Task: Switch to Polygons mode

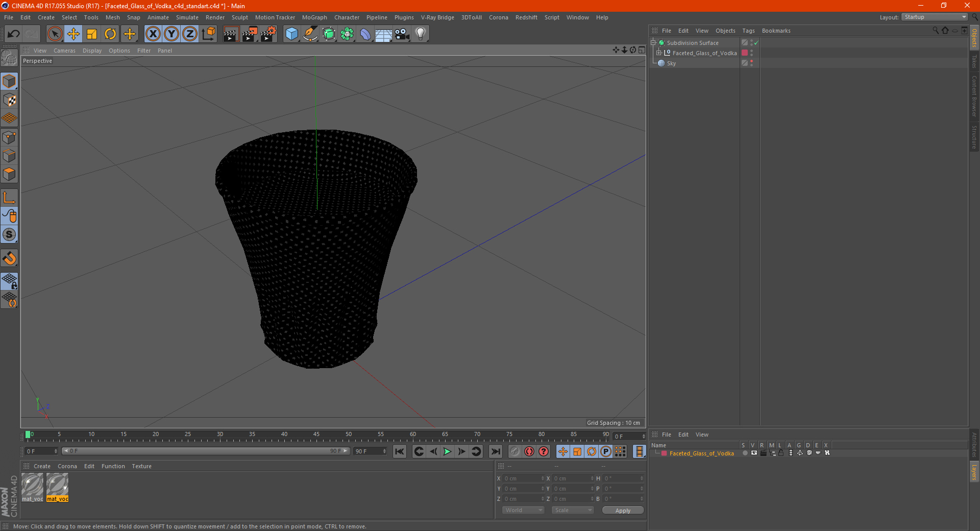Action: (x=9, y=174)
